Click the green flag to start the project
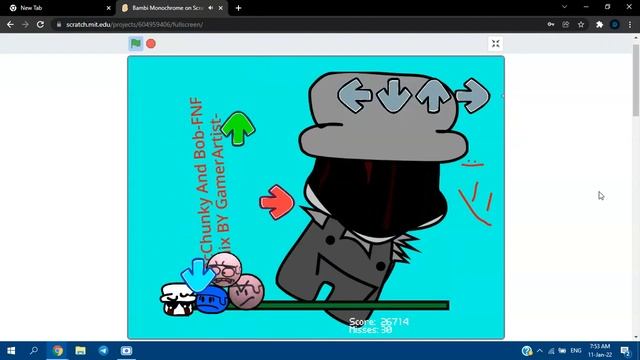Viewport: 640px width, 360px height. point(136,43)
